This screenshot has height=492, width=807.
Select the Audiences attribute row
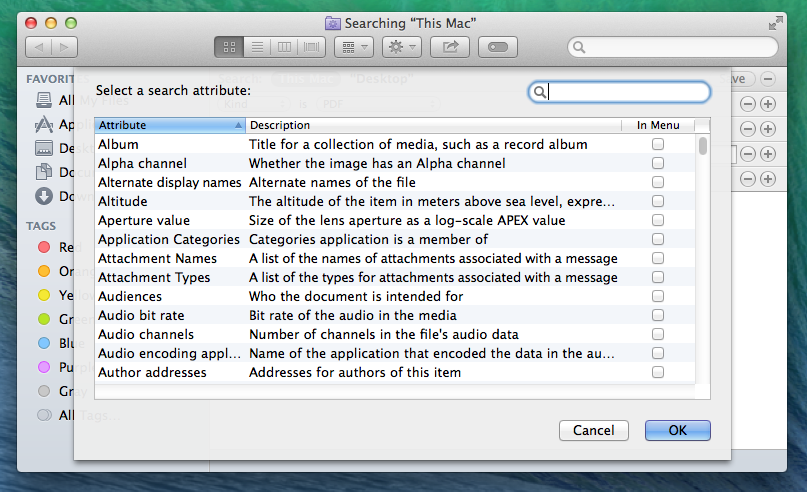[395, 296]
